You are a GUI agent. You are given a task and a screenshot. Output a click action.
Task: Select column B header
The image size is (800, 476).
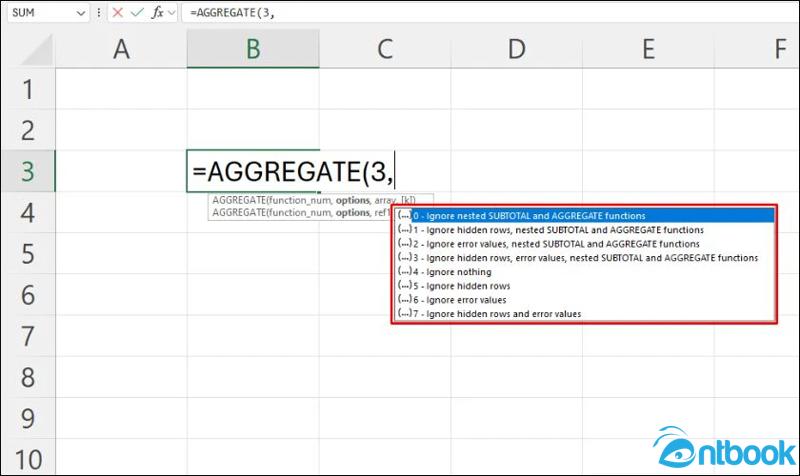(253, 49)
